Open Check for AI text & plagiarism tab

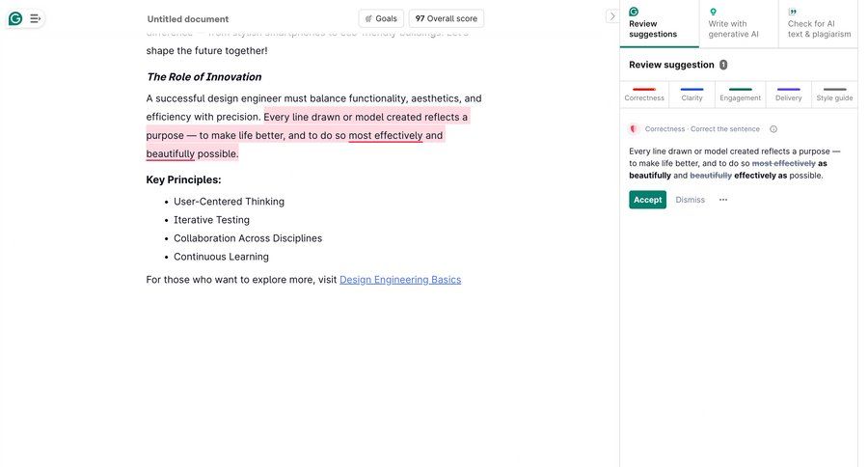point(818,24)
